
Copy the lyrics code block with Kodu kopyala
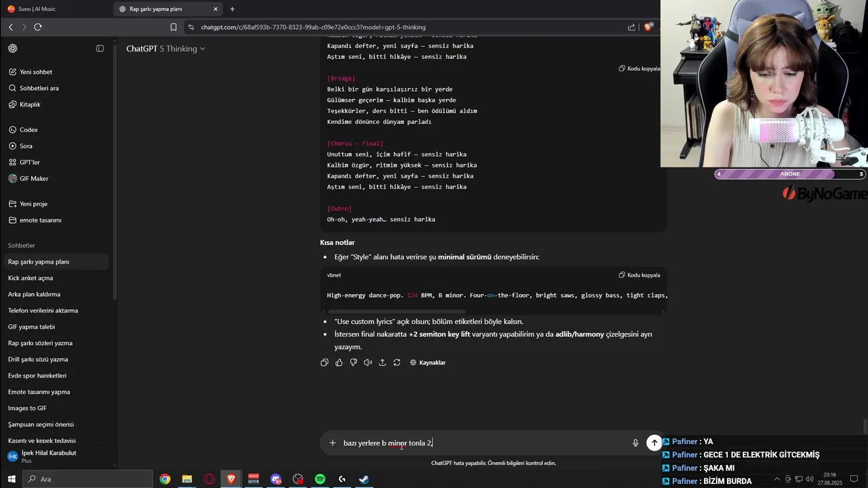pyautogui.click(x=639, y=68)
